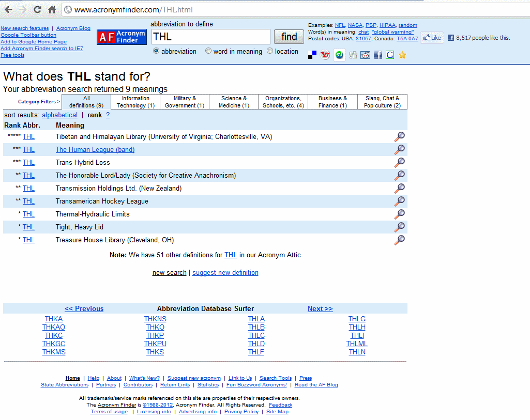The height and width of the screenshot is (420, 530).
Task: Click the StumbleUpon share icon
Action: point(339,55)
